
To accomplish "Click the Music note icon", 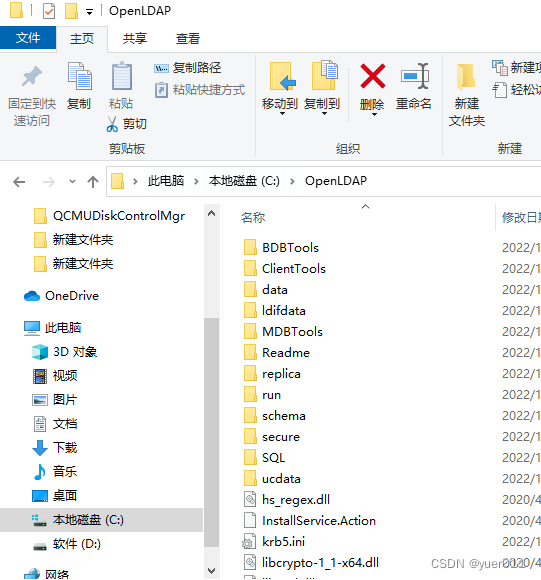I will click(x=40, y=472).
